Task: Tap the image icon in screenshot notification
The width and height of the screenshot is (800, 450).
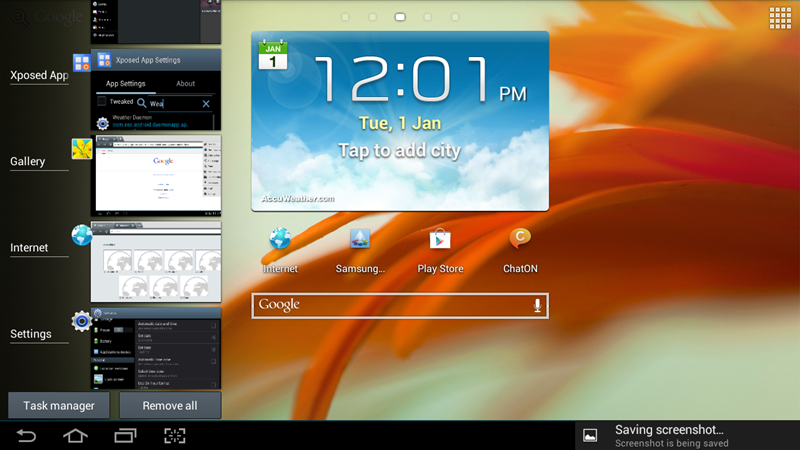Action: pos(590,436)
